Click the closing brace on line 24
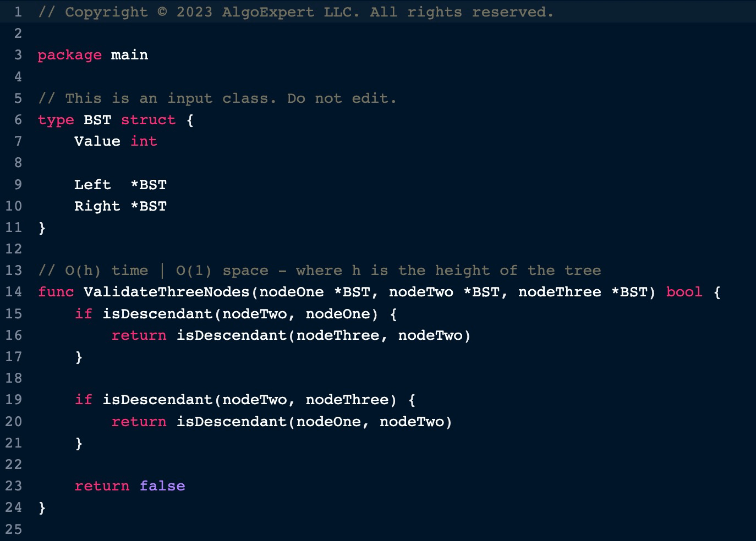Viewport: 756px width, 541px height. (x=42, y=507)
